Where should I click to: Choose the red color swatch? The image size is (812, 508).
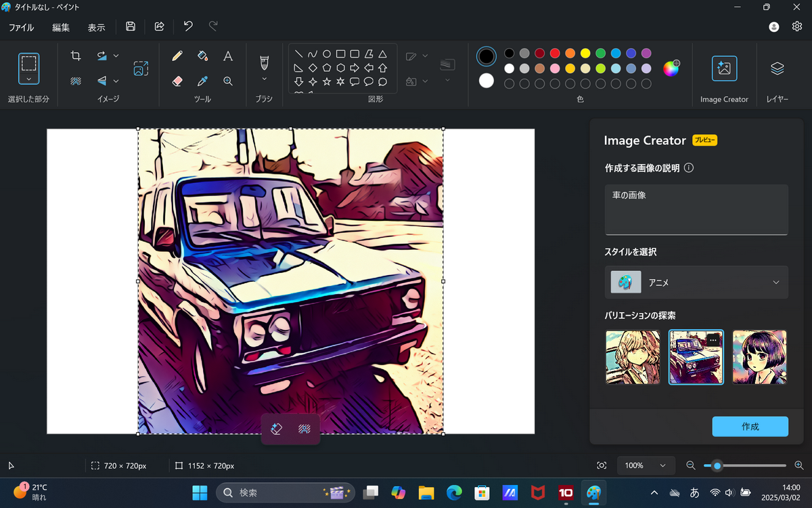point(555,53)
